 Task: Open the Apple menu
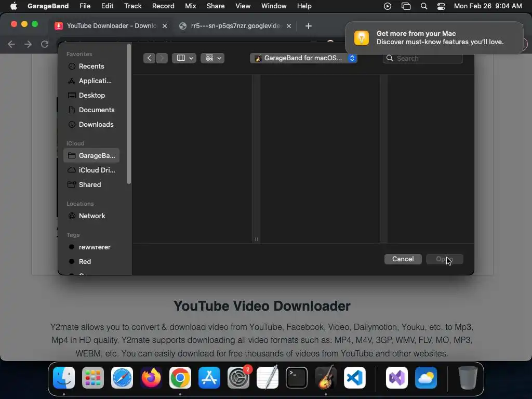[14, 6]
